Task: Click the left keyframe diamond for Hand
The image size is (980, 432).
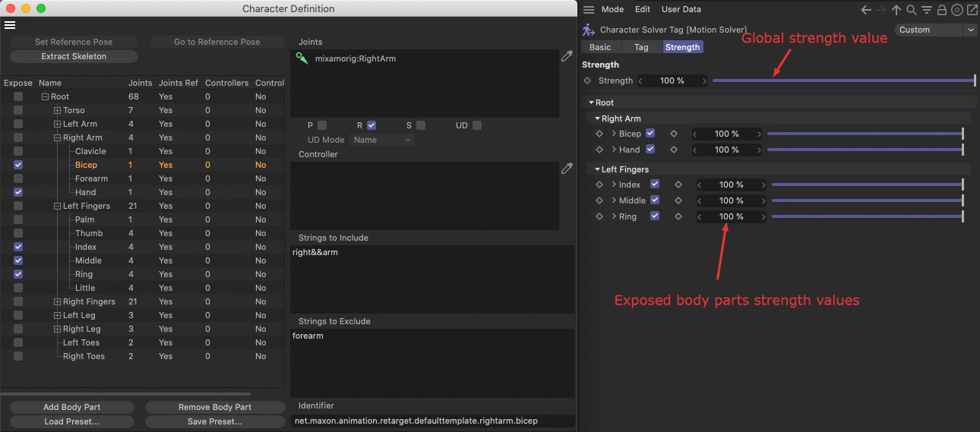Action: [599, 150]
